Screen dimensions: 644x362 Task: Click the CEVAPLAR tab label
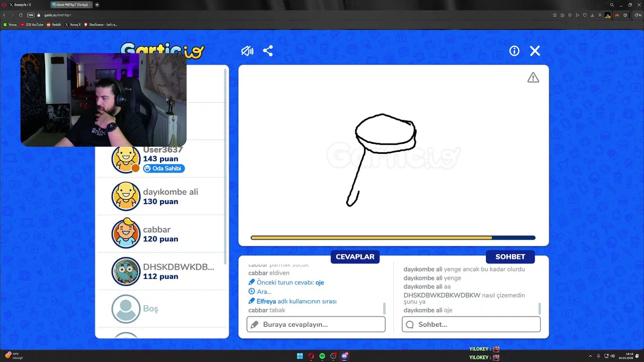[x=355, y=257]
